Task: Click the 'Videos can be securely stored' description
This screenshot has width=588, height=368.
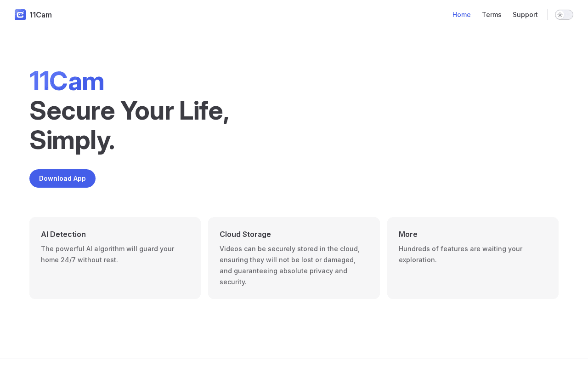Action: click(x=290, y=265)
